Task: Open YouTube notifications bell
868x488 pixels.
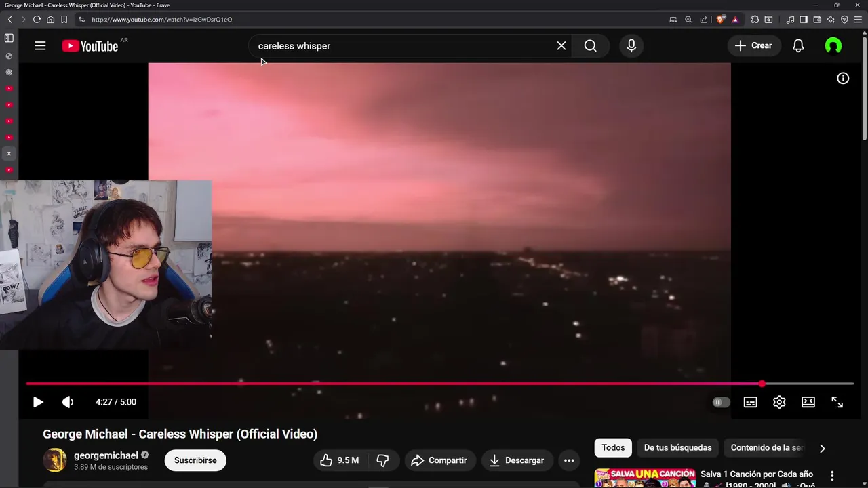Action: [798, 46]
